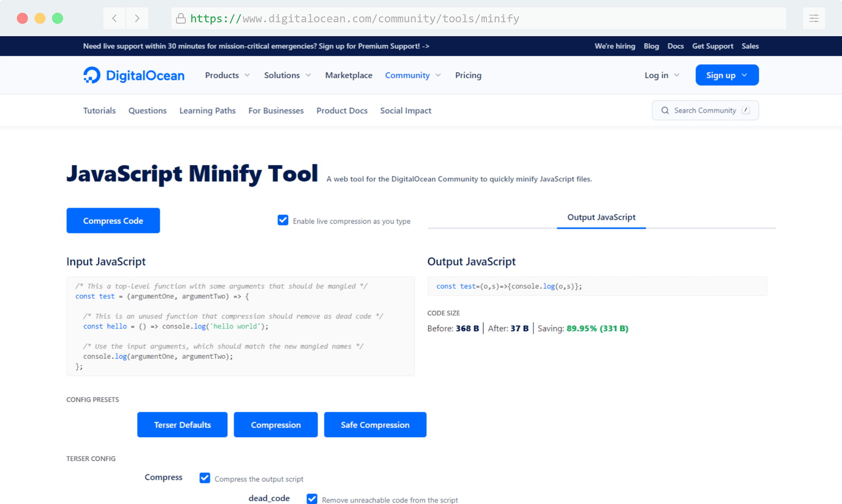
Task: Expand the Log in dropdown
Action: click(661, 74)
